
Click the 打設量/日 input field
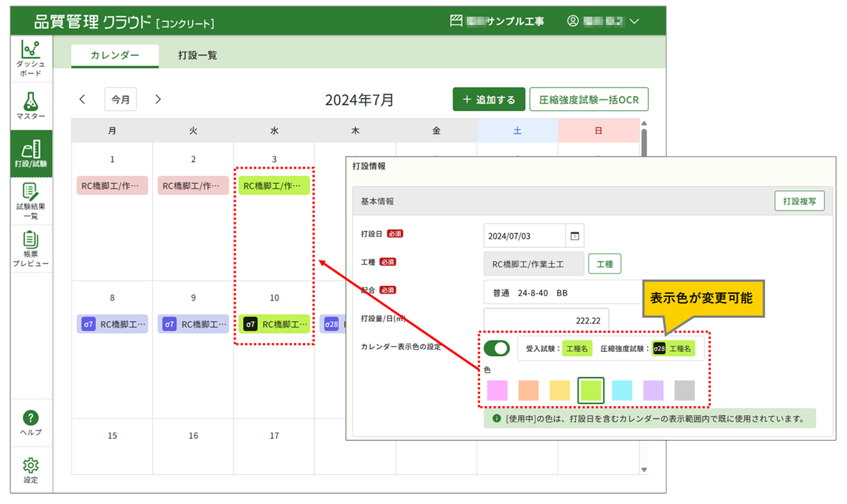click(546, 319)
